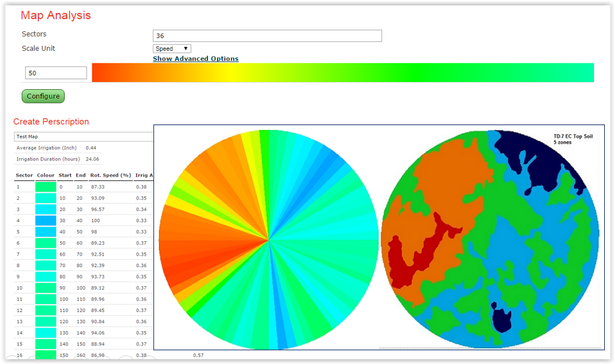This screenshot has width=615, height=364.
Task: Click the Test Map name field
Action: (x=83, y=136)
